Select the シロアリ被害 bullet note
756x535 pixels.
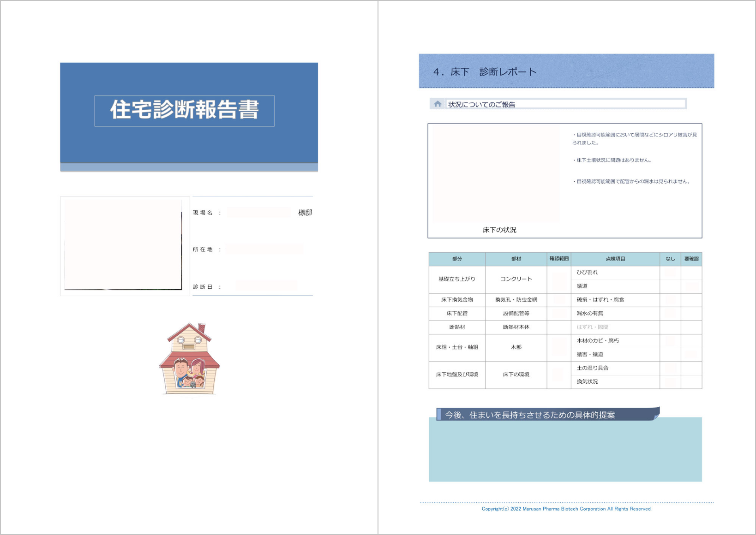pyautogui.click(x=635, y=138)
